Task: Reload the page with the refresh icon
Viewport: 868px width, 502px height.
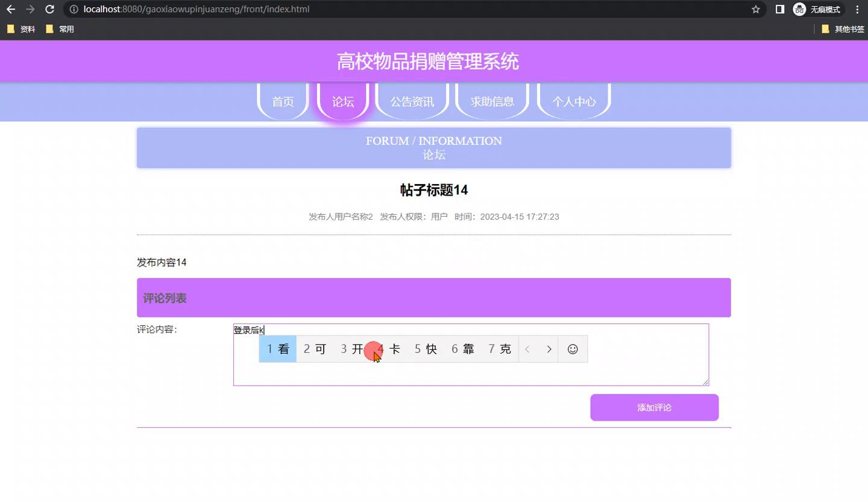Action: pyautogui.click(x=50, y=10)
